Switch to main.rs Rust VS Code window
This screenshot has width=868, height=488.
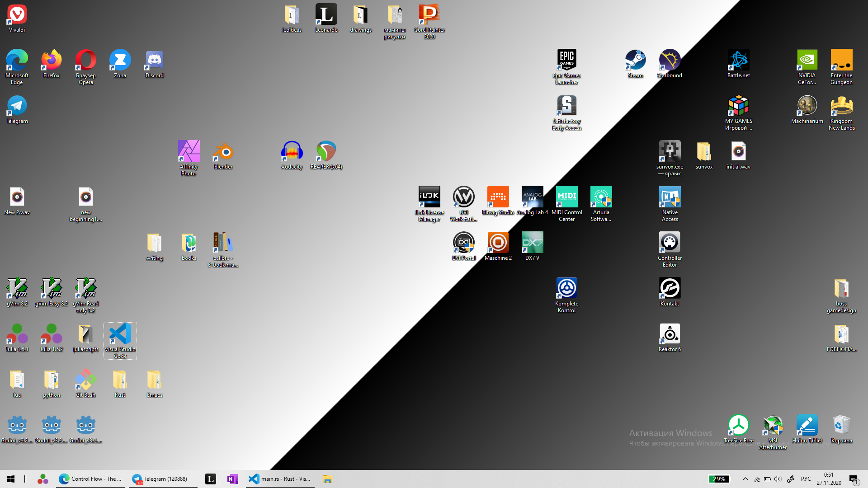pyautogui.click(x=280, y=479)
